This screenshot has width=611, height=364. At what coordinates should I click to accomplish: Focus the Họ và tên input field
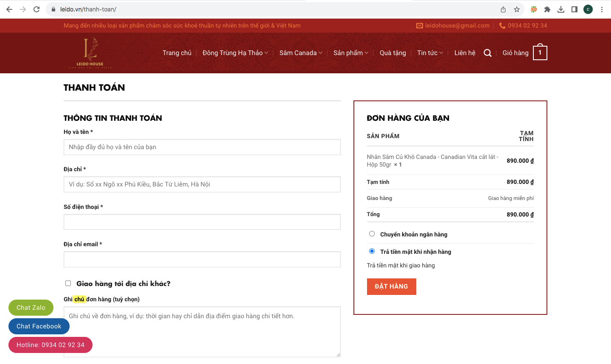pos(202,147)
